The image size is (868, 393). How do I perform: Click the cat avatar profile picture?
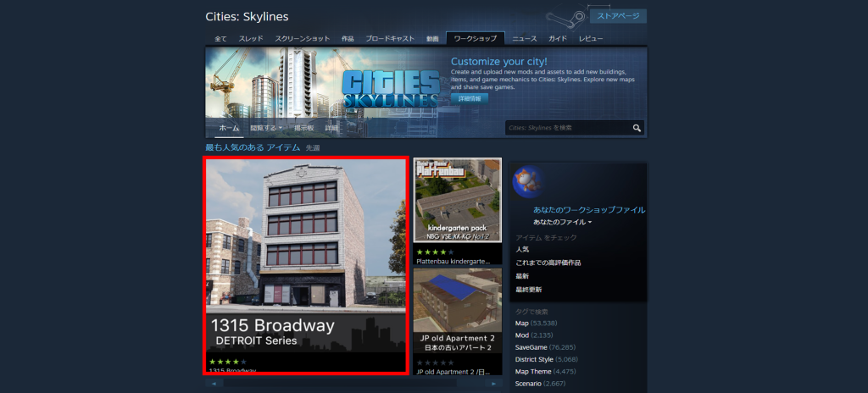[x=529, y=181]
